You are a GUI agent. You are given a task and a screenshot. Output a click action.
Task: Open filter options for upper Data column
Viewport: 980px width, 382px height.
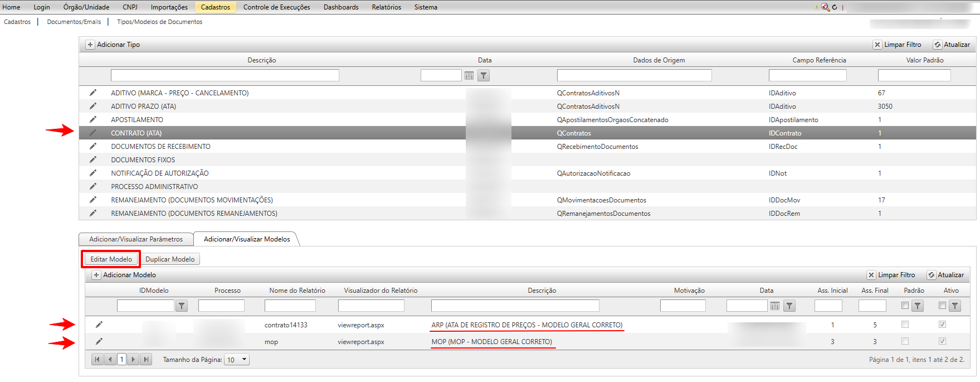click(x=484, y=76)
